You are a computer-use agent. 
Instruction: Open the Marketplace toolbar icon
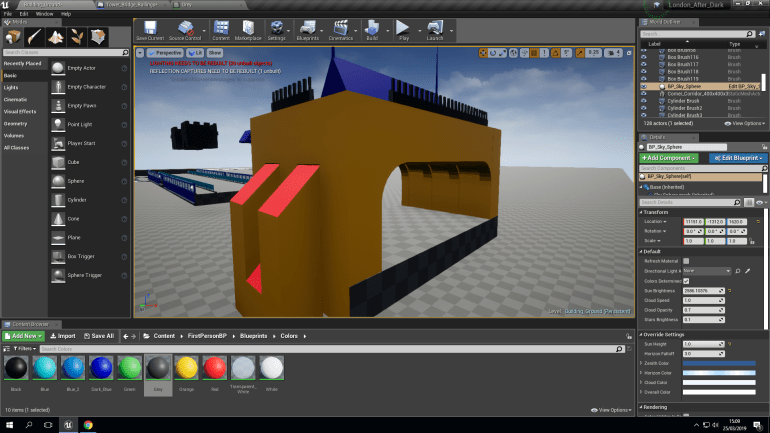tap(248, 30)
